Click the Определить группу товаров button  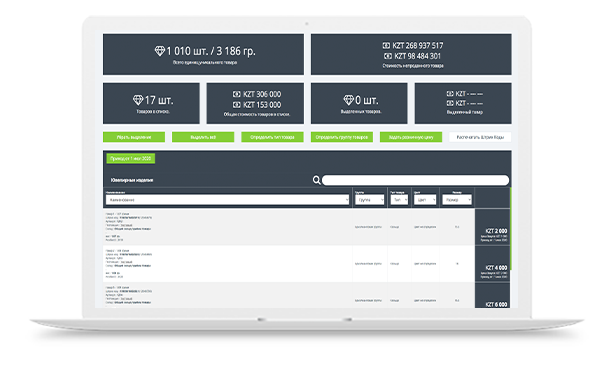342,137
